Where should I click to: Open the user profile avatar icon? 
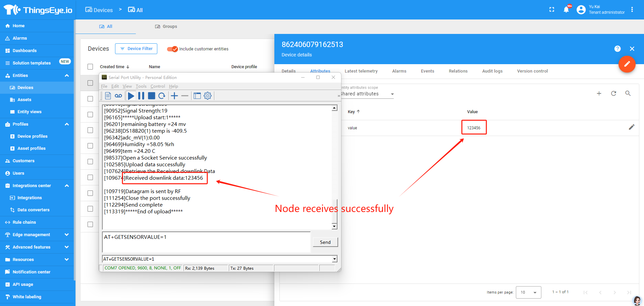581,9
